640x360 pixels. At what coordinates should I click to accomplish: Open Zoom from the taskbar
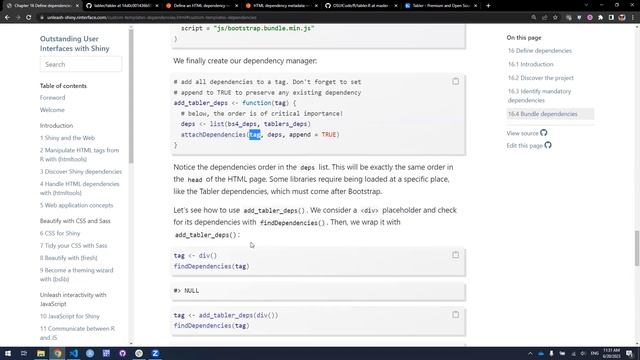click(x=156, y=353)
